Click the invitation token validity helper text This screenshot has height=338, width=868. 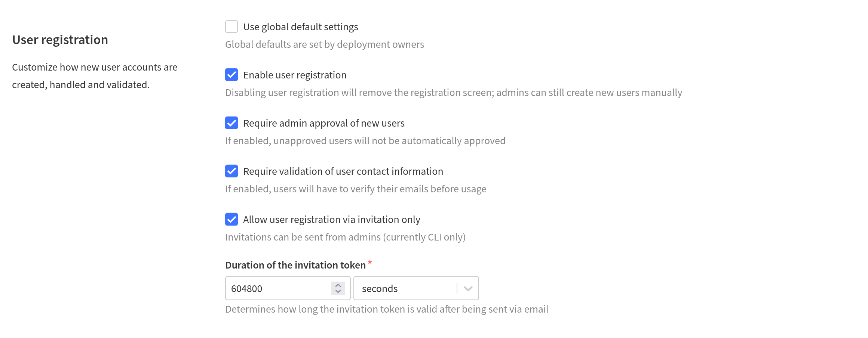click(386, 309)
